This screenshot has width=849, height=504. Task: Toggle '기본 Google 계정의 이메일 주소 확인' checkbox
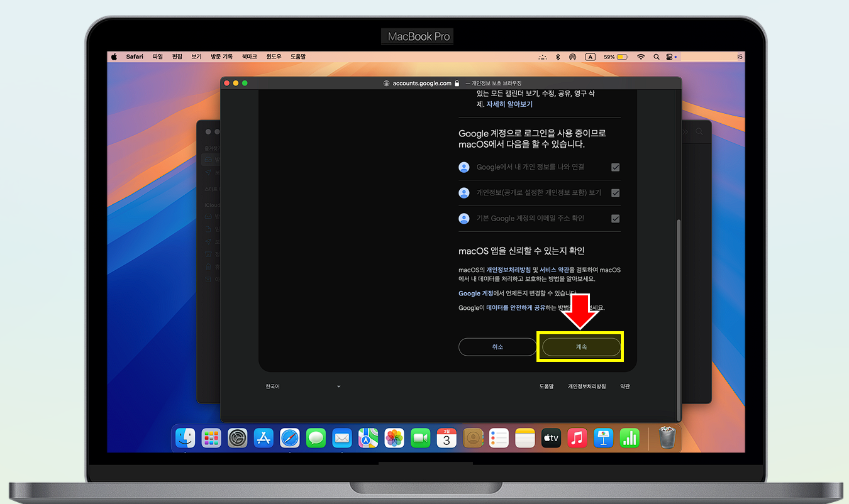click(x=616, y=219)
